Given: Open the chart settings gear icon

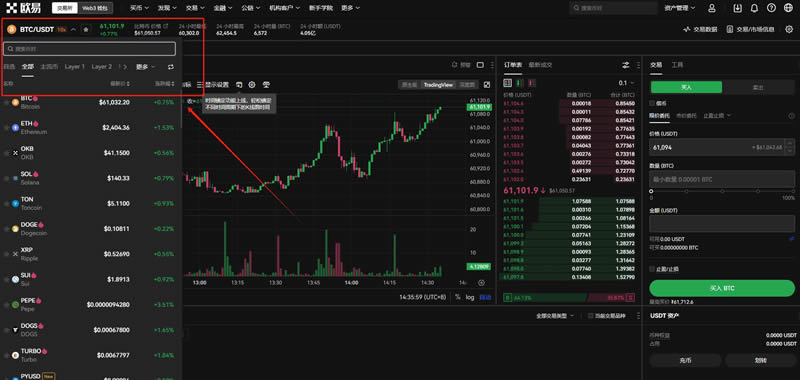Looking at the screenshot, I should 252,85.
